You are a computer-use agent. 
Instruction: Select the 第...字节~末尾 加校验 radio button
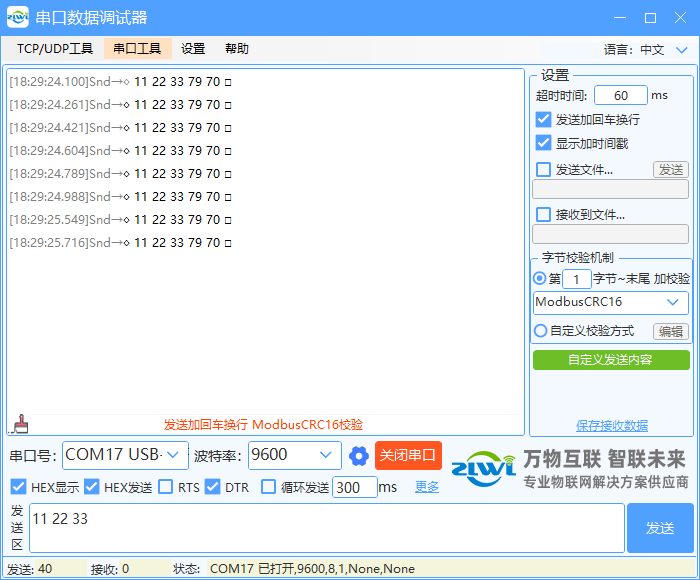[x=540, y=279]
